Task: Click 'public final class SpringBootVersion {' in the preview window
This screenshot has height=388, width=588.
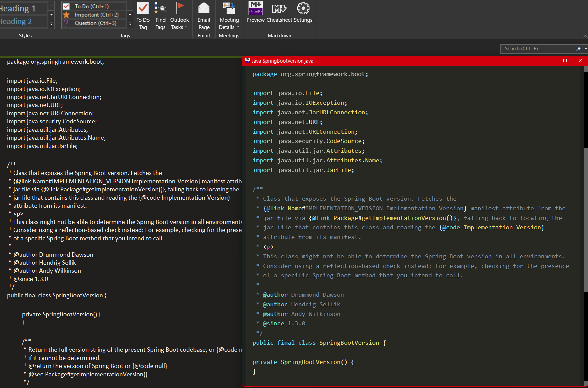Action: (x=319, y=343)
